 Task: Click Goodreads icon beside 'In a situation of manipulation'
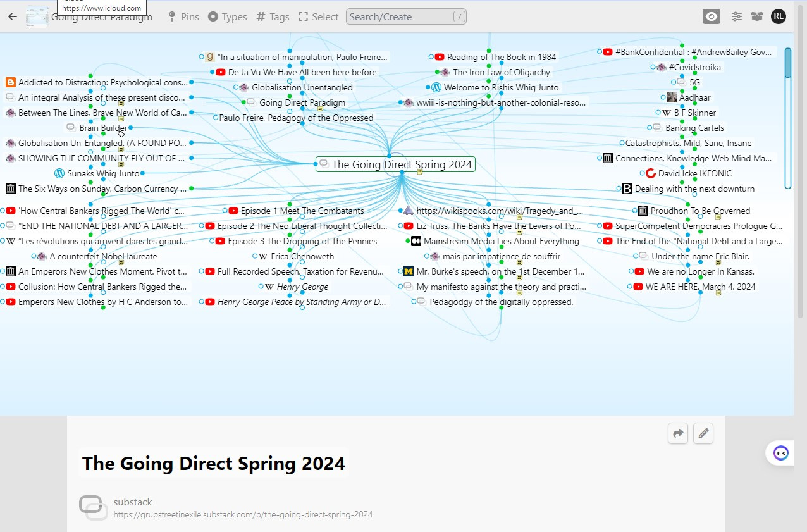coord(209,57)
